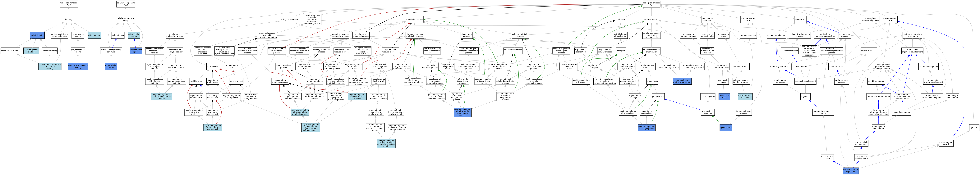This screenshot has width=980, height=175.
Task: Click the plain 'binding' node under molecular_function
Action: (68, 19)
